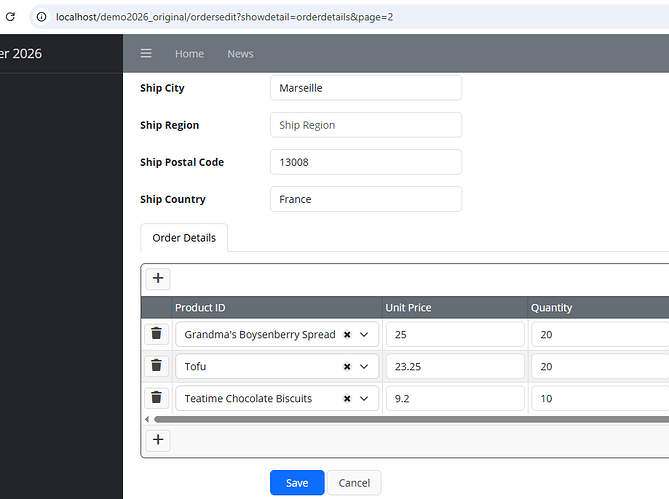Screen dimensions: 669x499
Task: Clear the Teatime Chocolate Biscuits selection
Action: [x=347, y=399]
